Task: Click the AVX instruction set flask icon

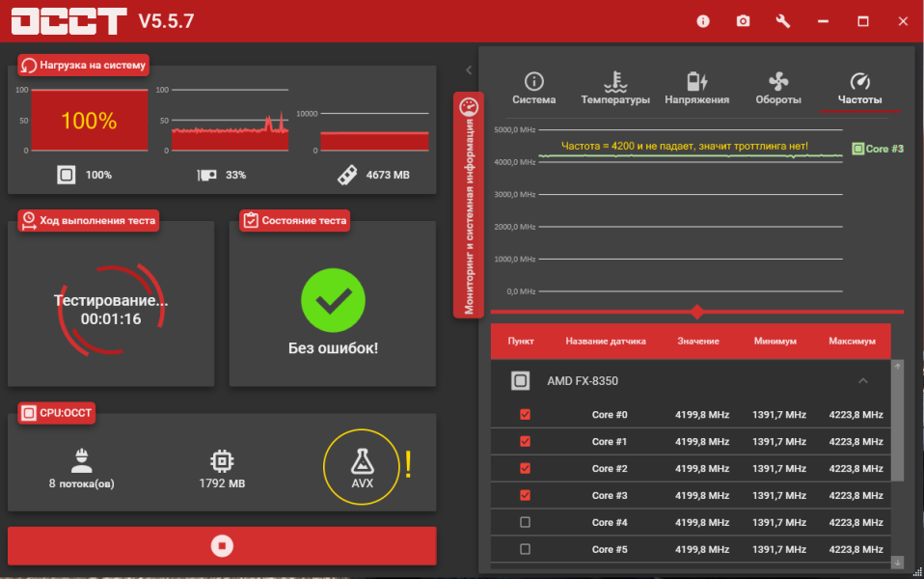Action: coord(362,461)
